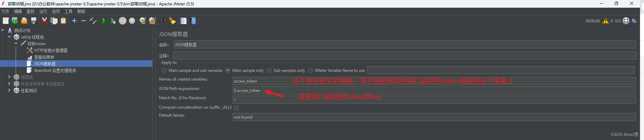644x140 pixels.
Task: Start the test with green play icon
Action: coord(104,21)
